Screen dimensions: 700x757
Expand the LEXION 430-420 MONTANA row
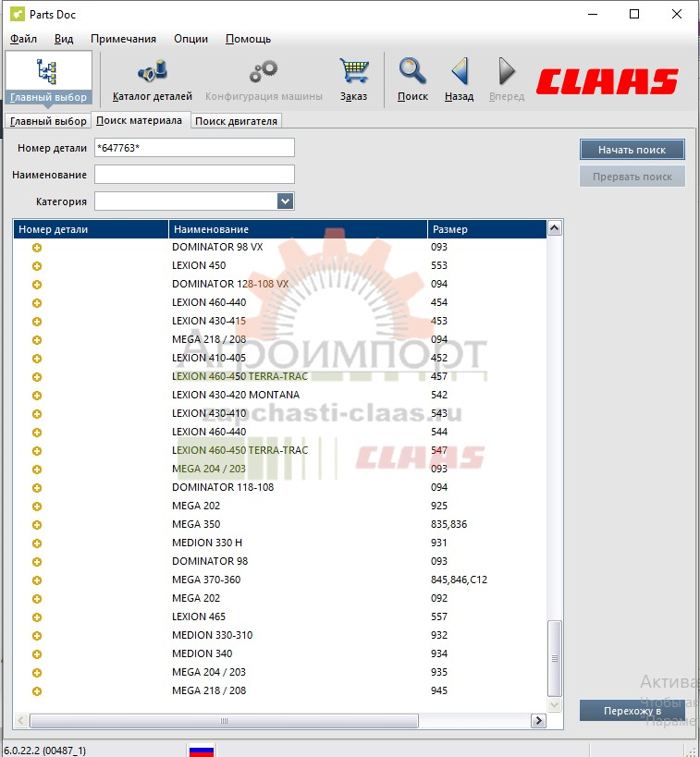coord(37,396)
